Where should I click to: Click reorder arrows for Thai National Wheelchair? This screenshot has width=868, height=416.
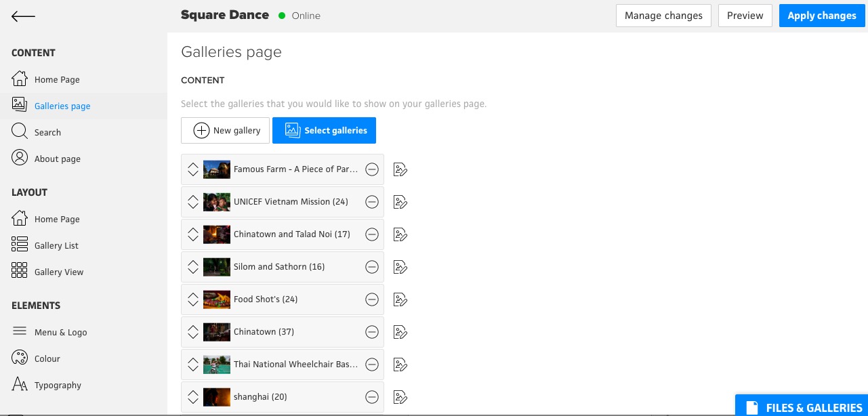(192, 365)
